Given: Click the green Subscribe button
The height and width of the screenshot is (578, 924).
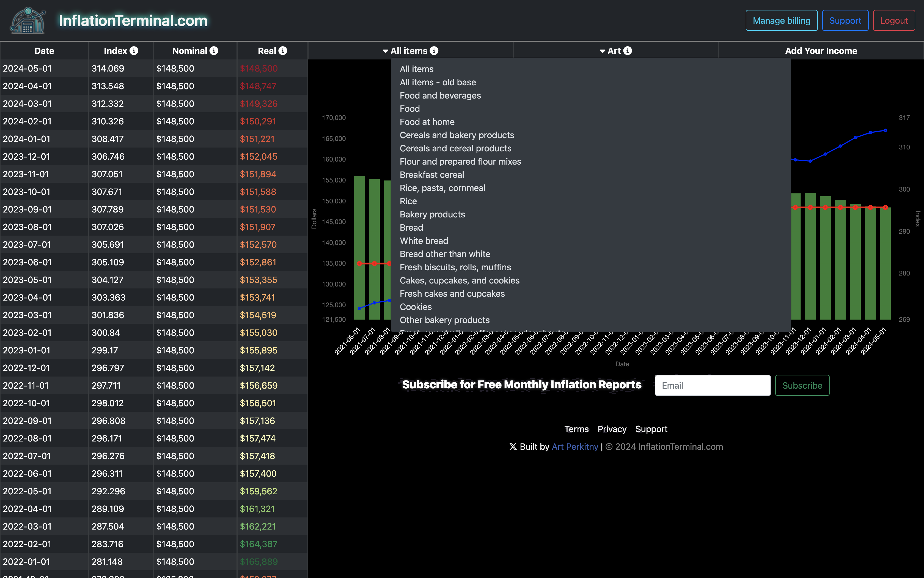Looking at the screenshot, I should click(802, 385).
